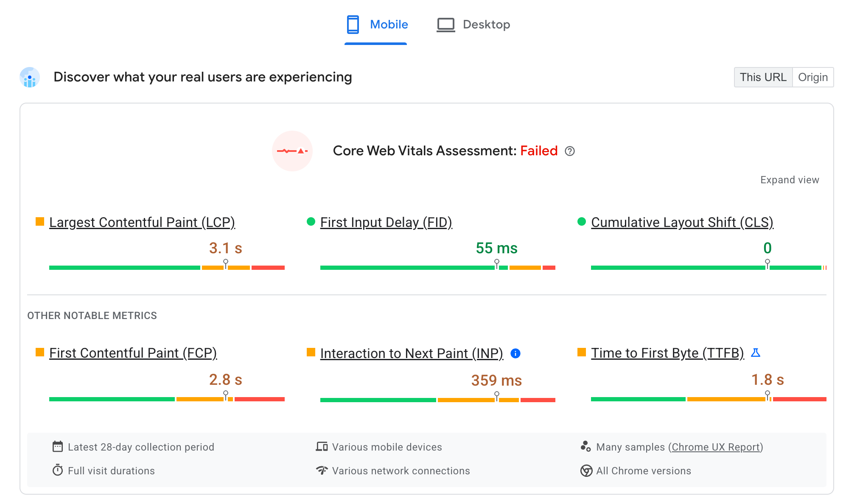Click the Core Web Vitals question mark
Screen dimensions: 846x504
pos(569,151)
